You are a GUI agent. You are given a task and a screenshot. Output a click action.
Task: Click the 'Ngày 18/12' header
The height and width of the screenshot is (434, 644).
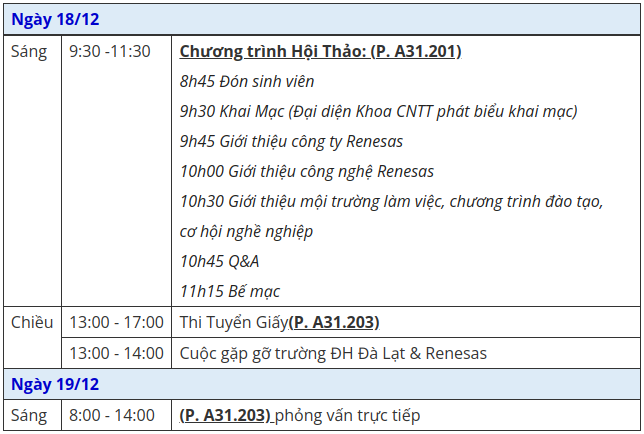pos(322,19)
